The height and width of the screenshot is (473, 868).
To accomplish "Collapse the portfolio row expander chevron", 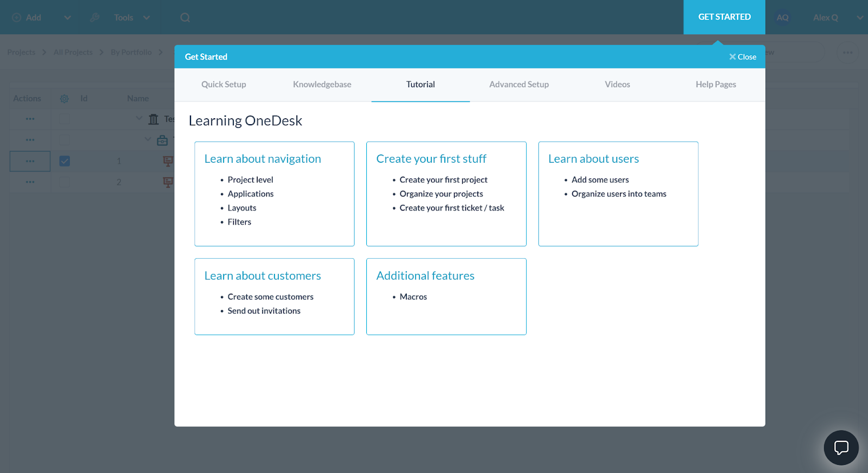I will (x=139, y=118).
